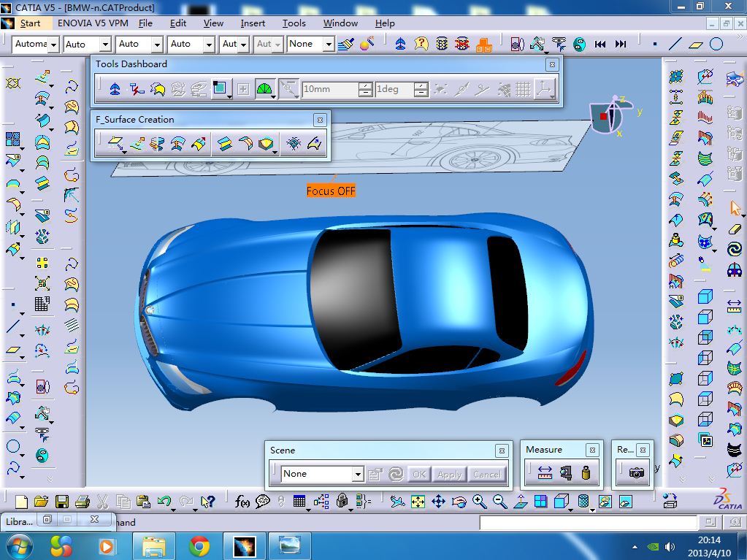Select the Line tool in top toolbar

(675, 45)
